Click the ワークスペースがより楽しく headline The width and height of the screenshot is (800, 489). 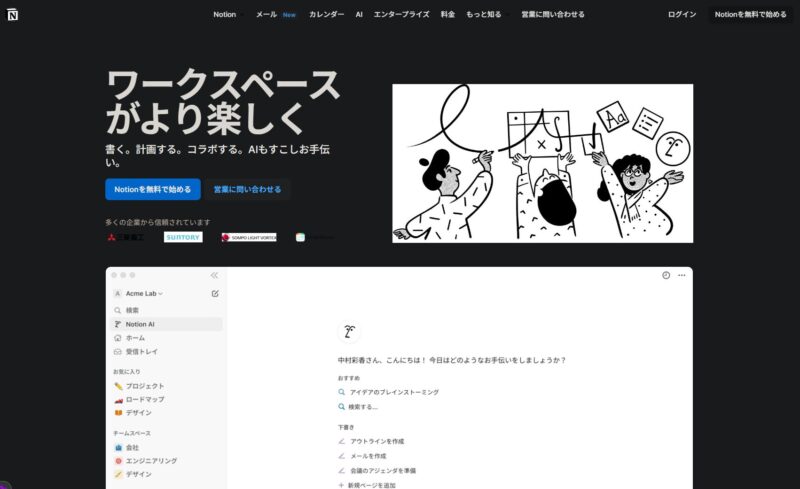222,101
